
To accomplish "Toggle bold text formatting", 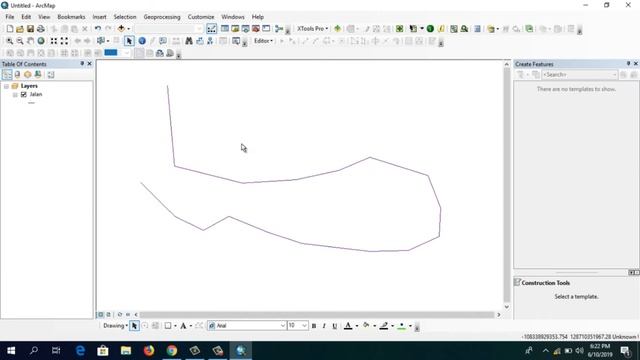I will coord(314,326).
